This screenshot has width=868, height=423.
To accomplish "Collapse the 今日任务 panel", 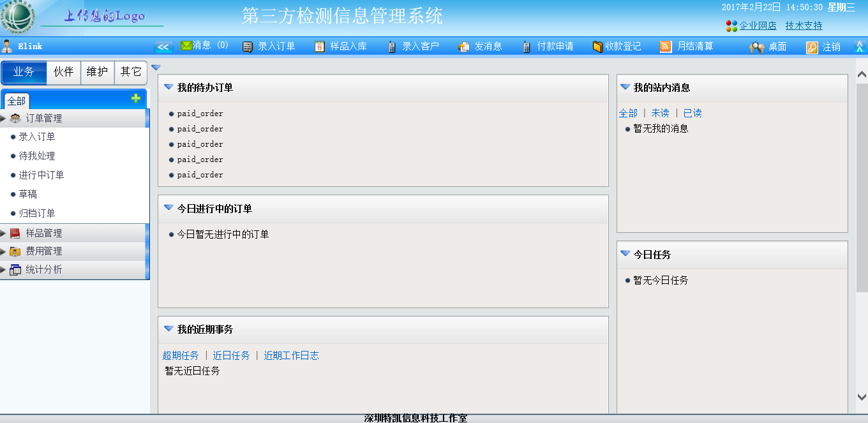I will (x=625, y=253).
